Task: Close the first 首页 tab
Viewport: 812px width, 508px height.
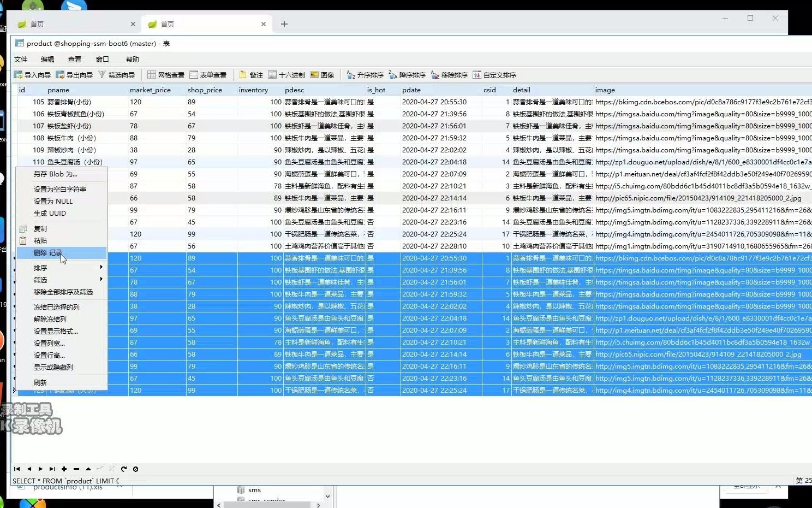Action: 133,24
